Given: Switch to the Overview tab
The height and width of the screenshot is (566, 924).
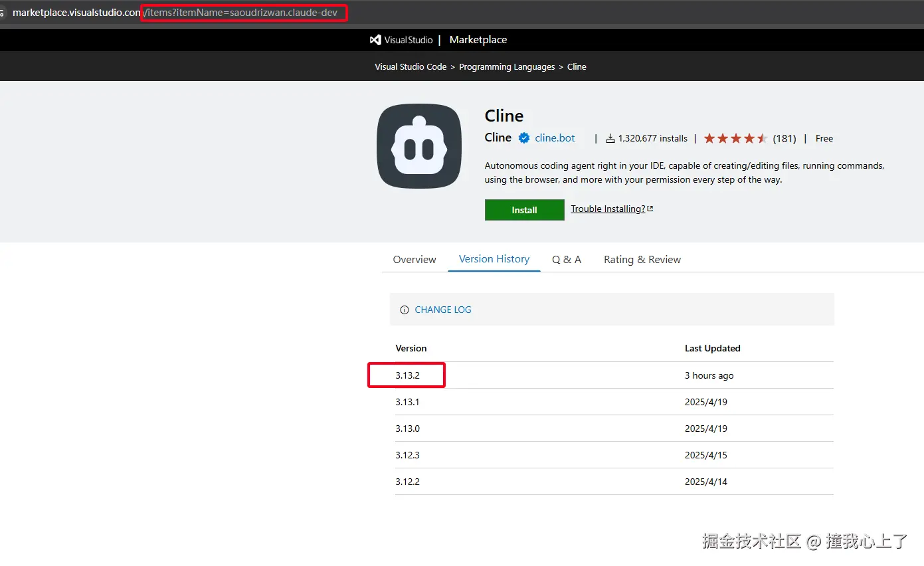Looking at the screenshot, I should (x=415, y=259).
